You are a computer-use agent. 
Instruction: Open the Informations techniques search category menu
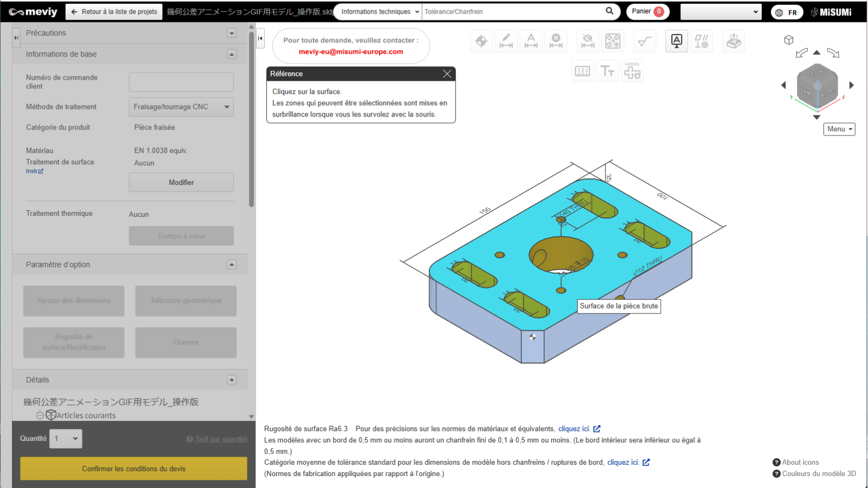(x=379, y=12)
